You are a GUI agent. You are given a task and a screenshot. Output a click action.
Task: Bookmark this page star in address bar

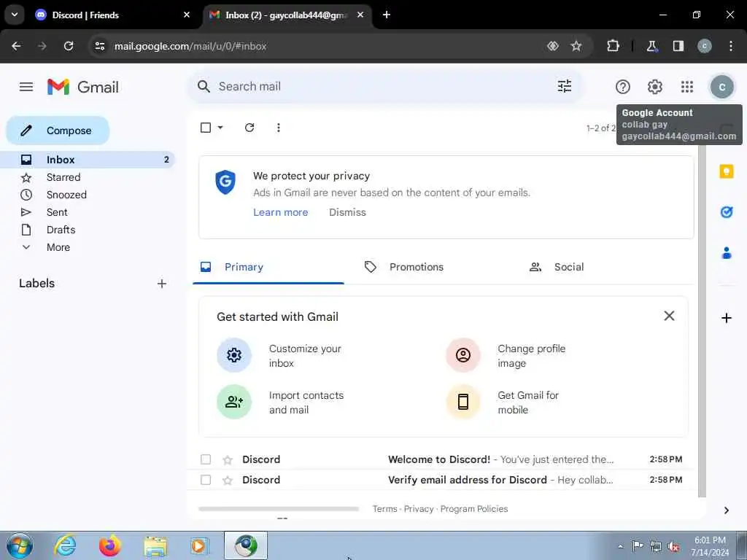tap(576, 46)
